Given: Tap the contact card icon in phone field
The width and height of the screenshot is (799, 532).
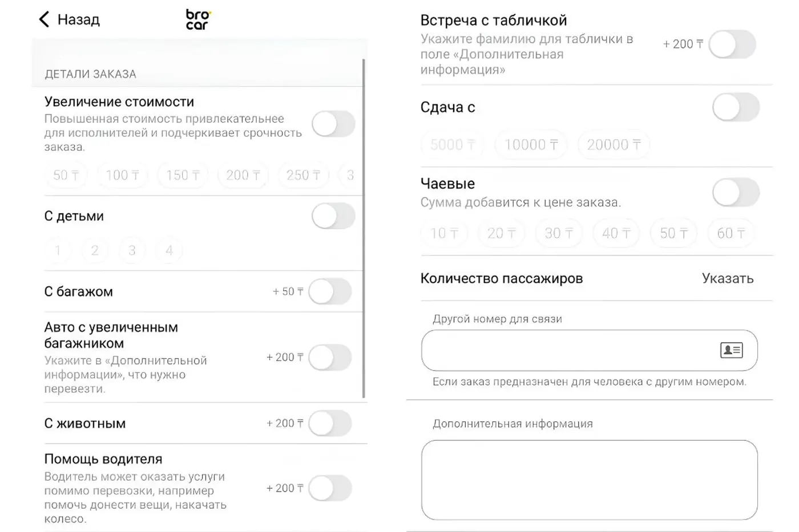Looking at the screenshot, I should click(733, 350).
